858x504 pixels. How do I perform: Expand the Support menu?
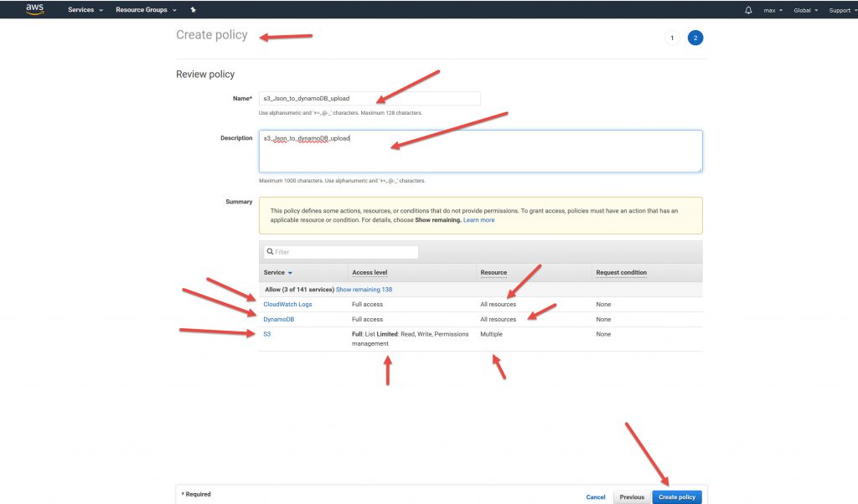841,10
